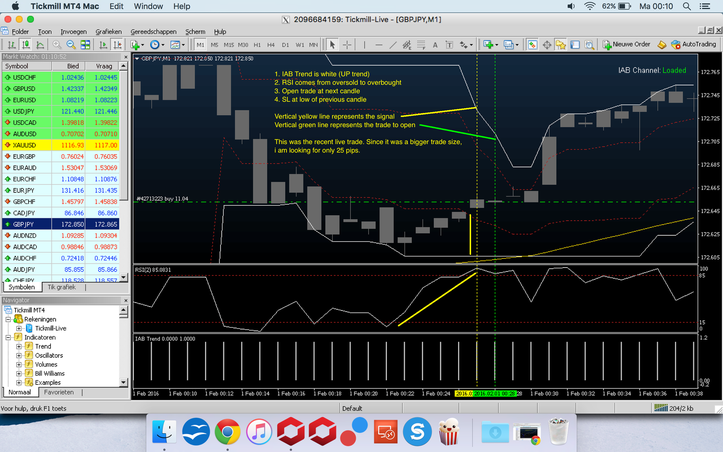Select the text A drawing tool
The height and width of the screenshot is (452, 723).
[x=435, y=45]
